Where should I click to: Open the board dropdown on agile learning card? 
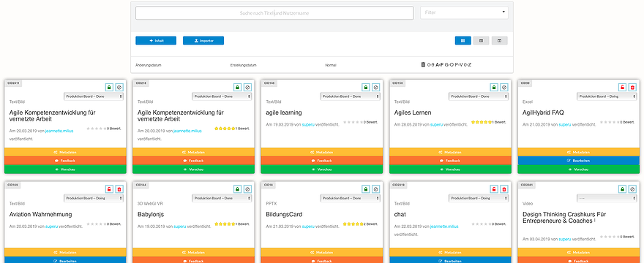coord(351,96)
